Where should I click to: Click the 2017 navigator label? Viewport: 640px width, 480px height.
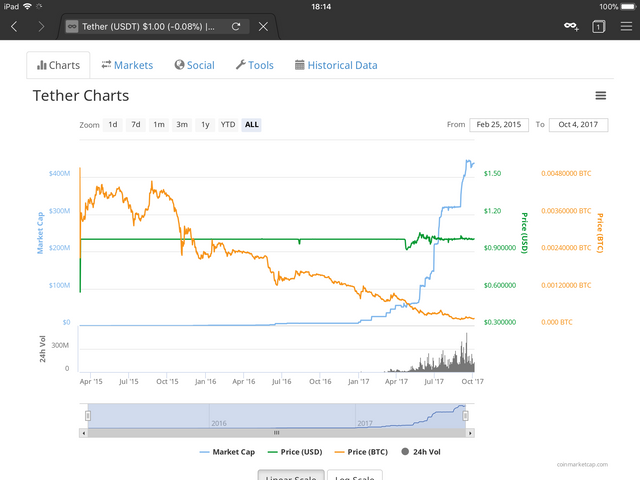pyautogui.click(x=365, y=423)
